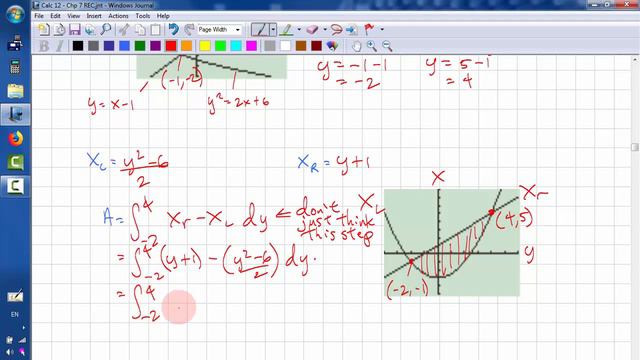Open the View menu
The height and width of the screenshot is (360, 640).
[73, 16]
